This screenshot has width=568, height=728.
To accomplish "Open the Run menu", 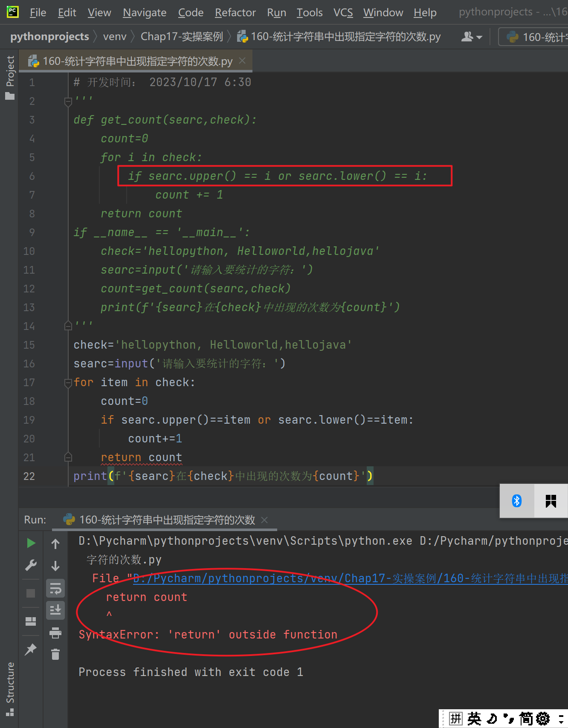I will click(276, 12).
